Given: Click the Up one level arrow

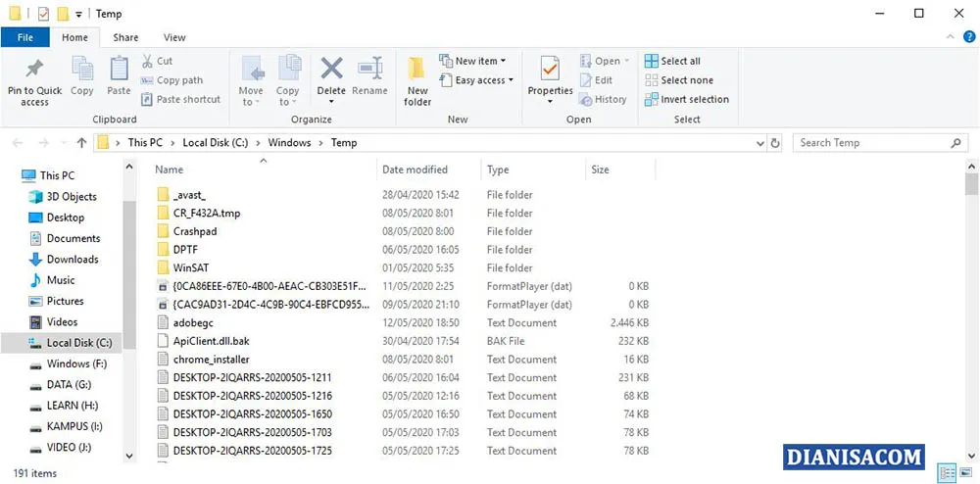Looking at the screenshot, I should 81,142.
